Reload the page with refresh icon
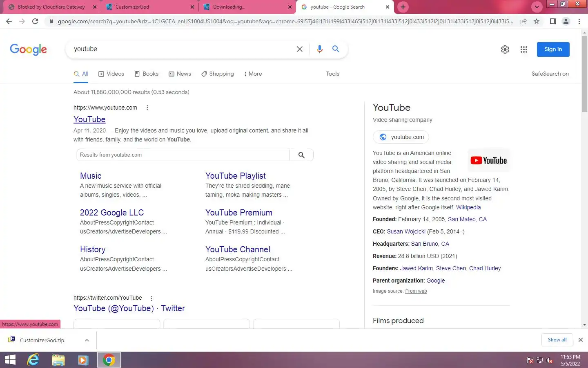The image size is (588, 368). [x=35, y=21]
